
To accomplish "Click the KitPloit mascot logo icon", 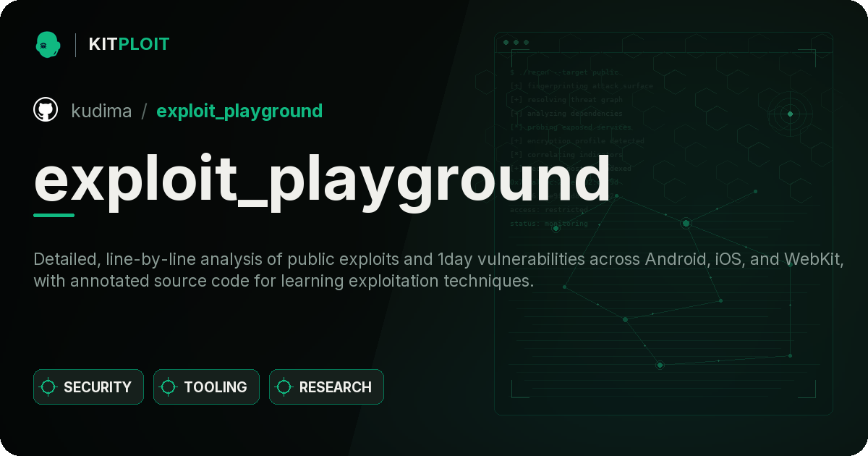I will click(48, 44).
